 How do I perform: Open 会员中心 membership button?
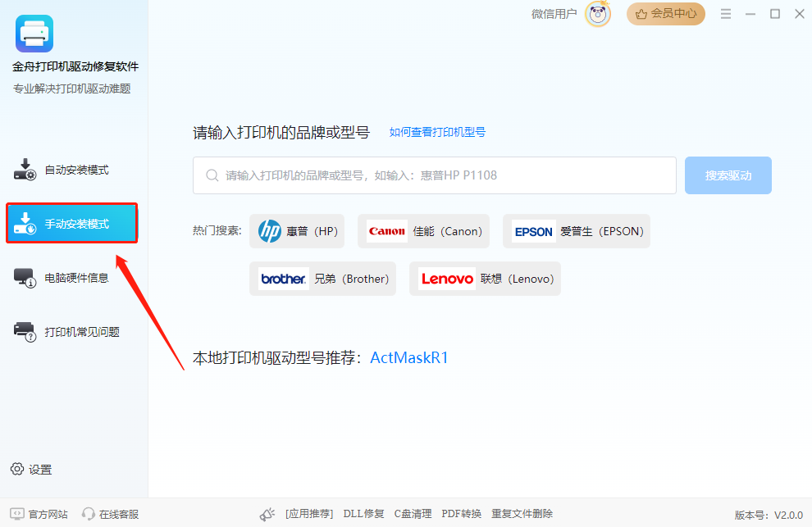point(666,14)
